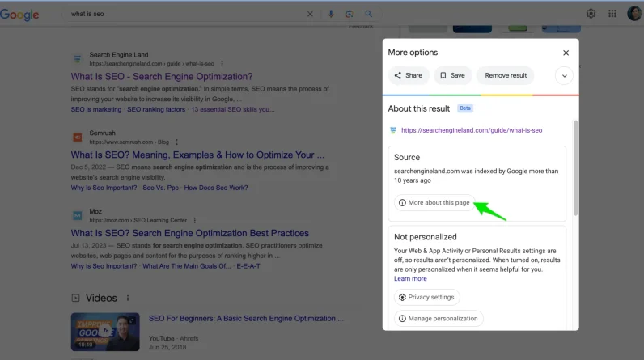Open three-dot menu beside Videos heading
This screenshot has height=360, width=644.
point(128,298)
